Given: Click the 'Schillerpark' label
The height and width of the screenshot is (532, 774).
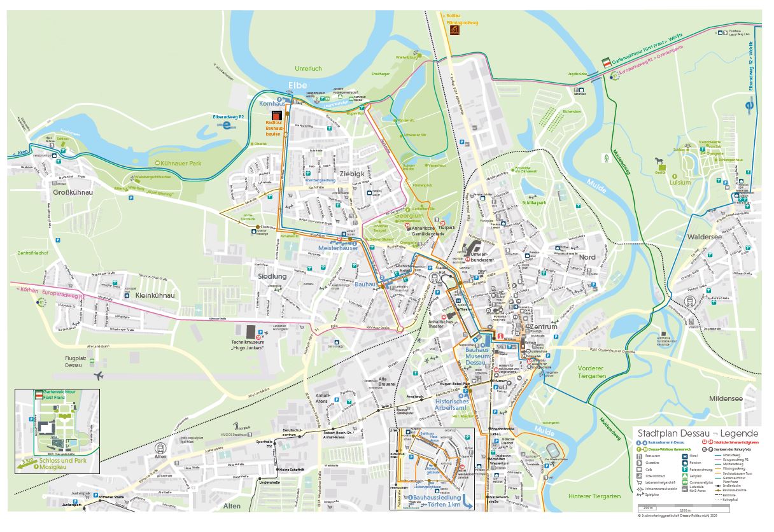Looking at the screenshot, I should click(x=535, y=202).
